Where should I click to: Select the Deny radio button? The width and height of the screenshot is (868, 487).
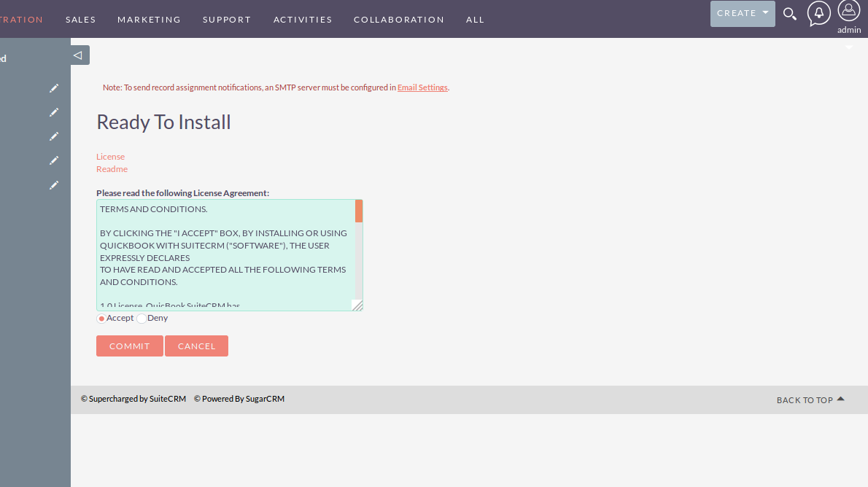click(142, 319)
